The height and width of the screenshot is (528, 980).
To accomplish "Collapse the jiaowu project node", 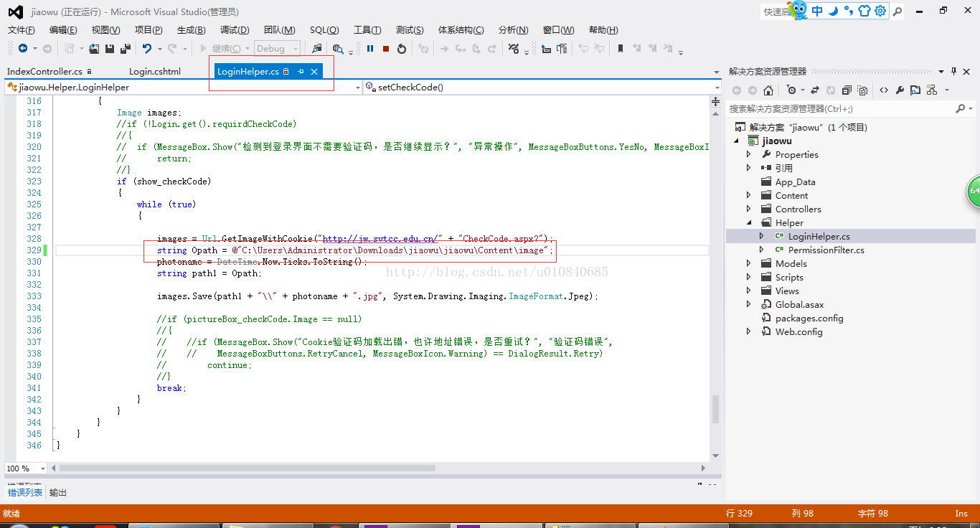I will click(736, 141).
